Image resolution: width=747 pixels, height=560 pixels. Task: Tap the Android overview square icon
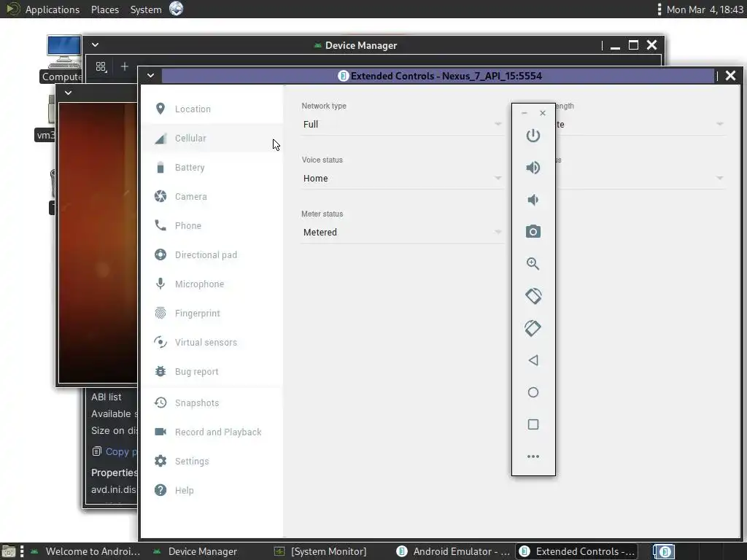coord(533,424)
